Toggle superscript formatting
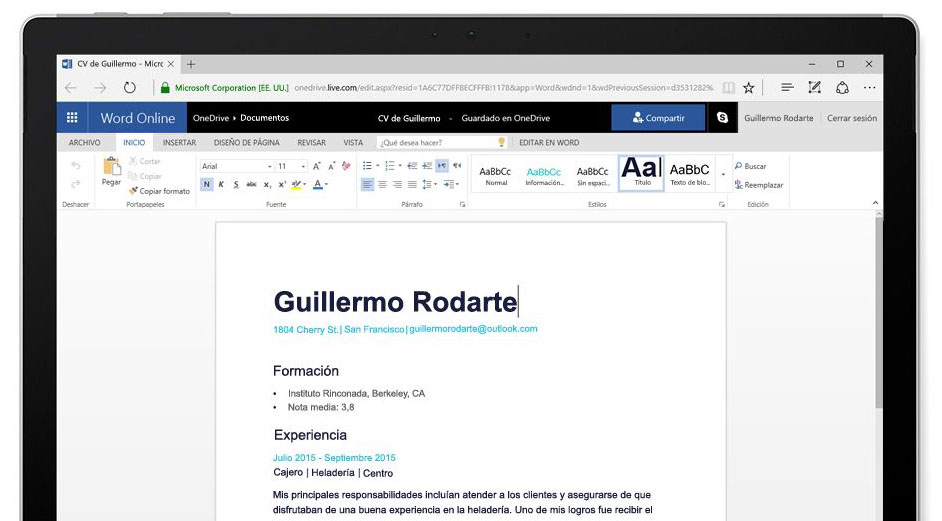Image resolution: width=942 pixels, height=521 pixels. click(x=282, y=184)
